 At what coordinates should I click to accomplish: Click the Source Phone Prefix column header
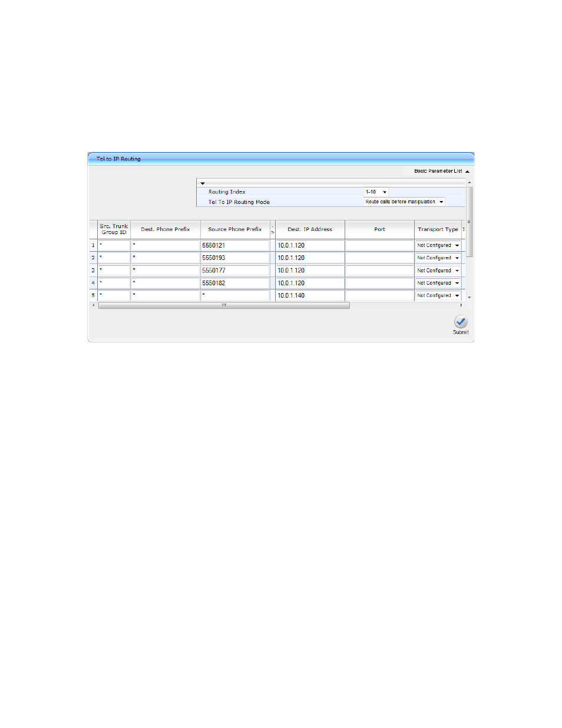[x=235, y=229]
